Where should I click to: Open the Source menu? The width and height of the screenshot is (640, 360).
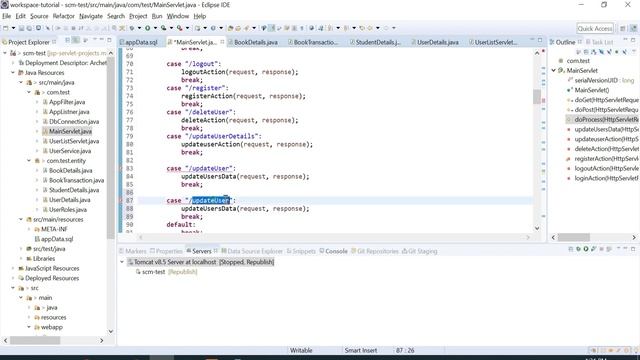[39, 16]
